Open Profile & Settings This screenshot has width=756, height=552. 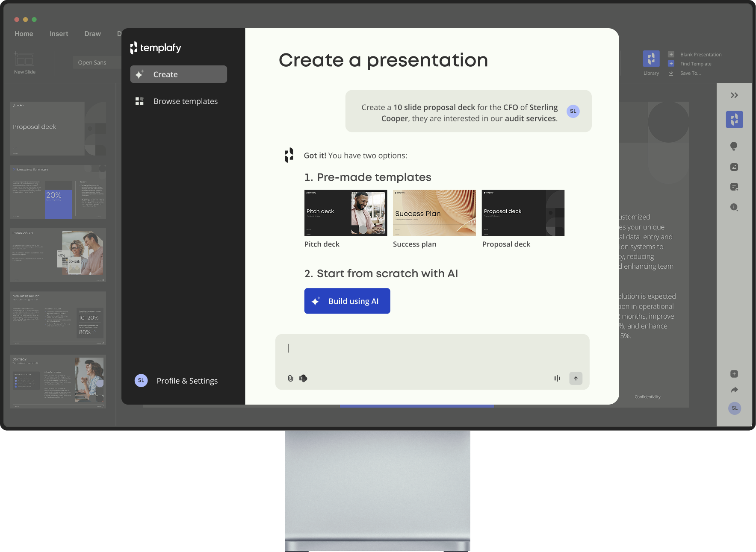point(187,381)
